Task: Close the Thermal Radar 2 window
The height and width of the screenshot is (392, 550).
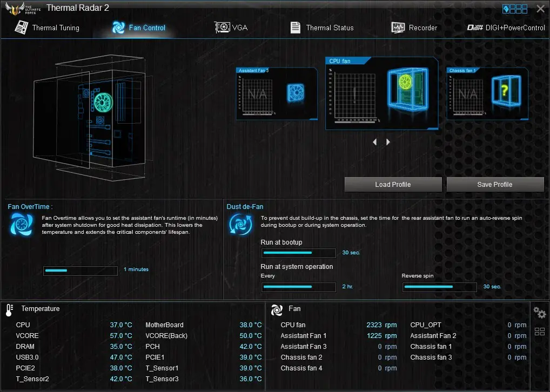Action: (x=540, y=9)
